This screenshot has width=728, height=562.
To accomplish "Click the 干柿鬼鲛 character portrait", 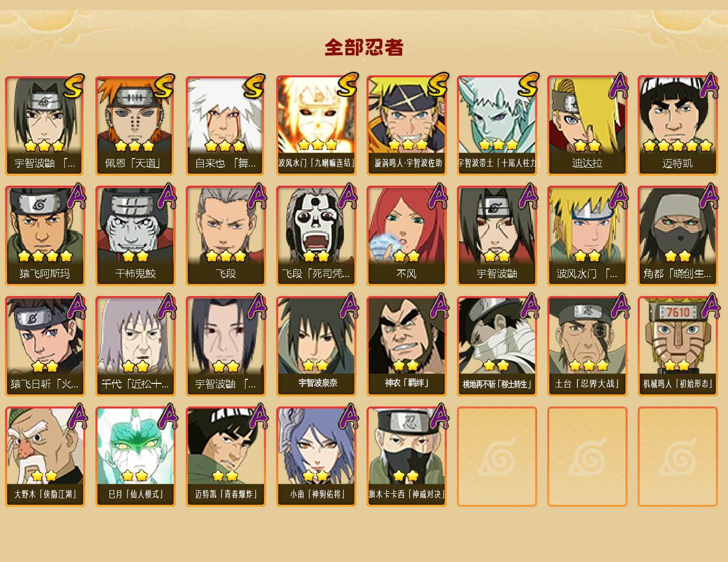I will click(135, 236).
